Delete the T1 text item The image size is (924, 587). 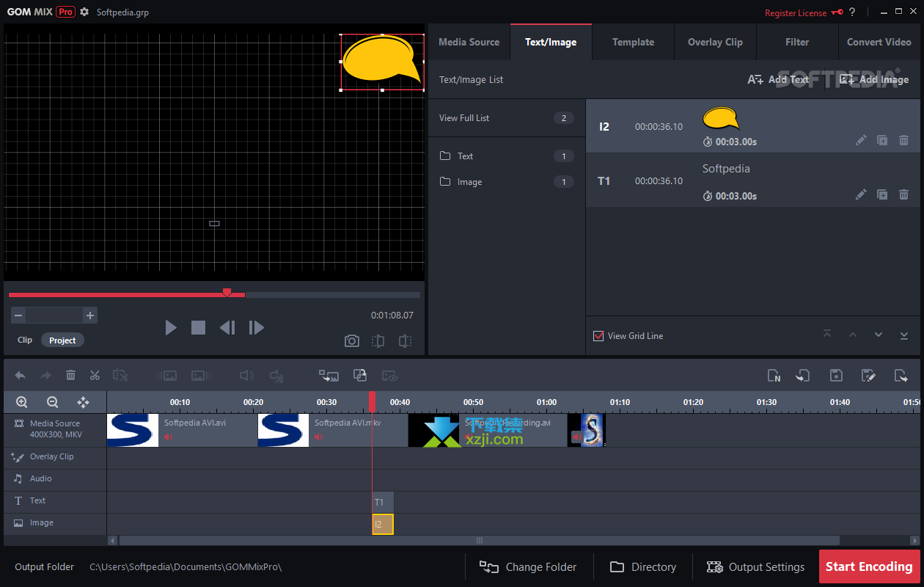[903, 194]
